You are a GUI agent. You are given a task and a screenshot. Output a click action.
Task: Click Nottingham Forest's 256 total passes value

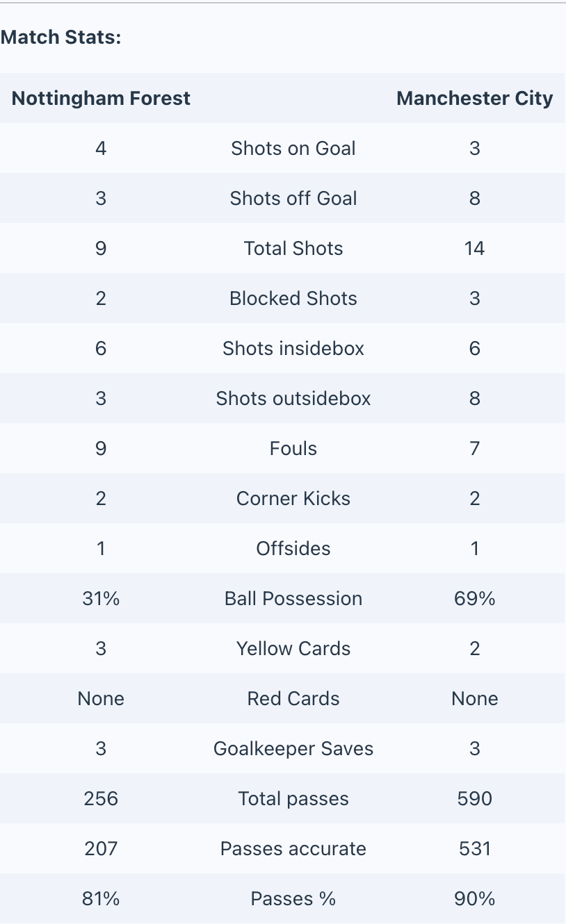(101, 798)
